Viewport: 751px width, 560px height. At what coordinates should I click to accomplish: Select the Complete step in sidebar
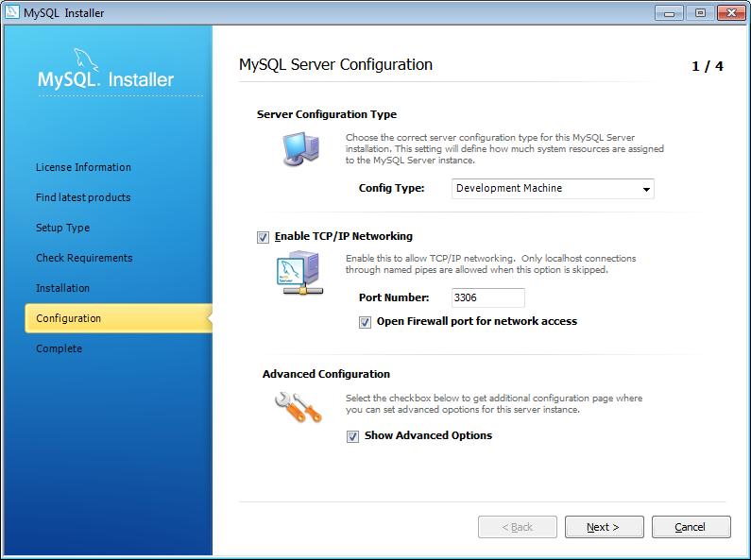[59, 348]
